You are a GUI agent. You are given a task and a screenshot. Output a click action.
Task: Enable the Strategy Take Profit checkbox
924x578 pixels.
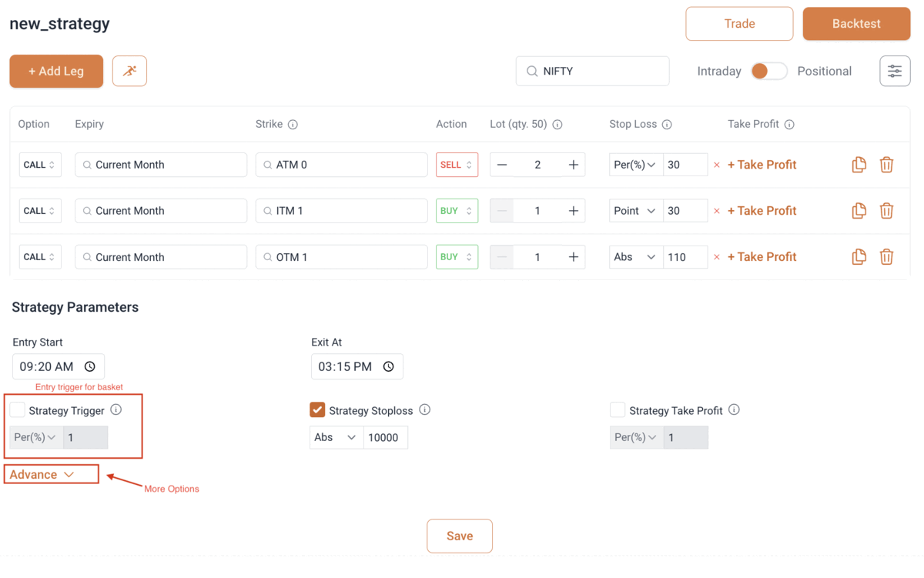pos(618,410)
